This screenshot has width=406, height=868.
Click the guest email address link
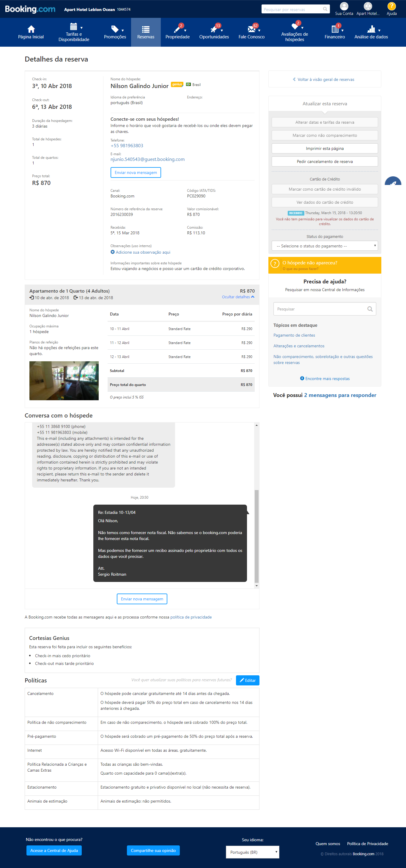click(148, 159)
